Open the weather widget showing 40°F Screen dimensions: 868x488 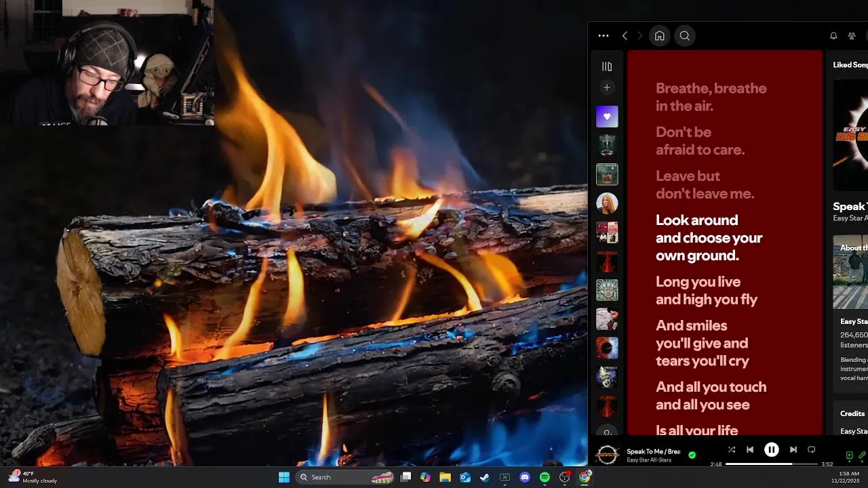[33, 477]
